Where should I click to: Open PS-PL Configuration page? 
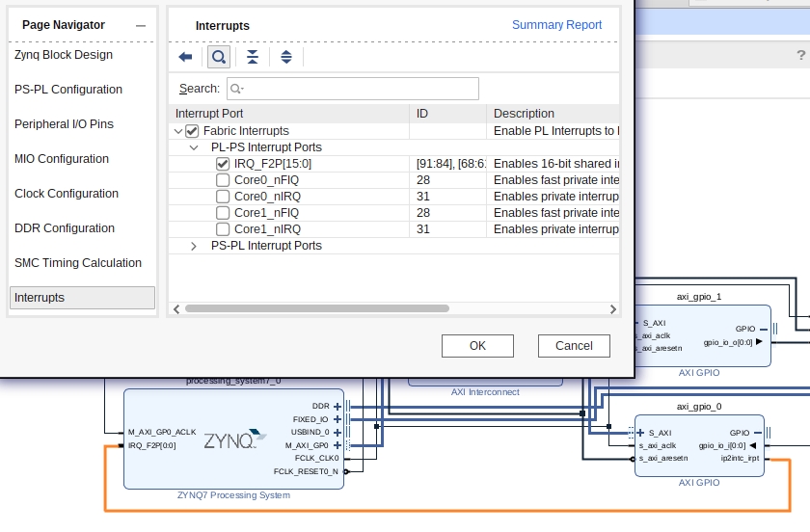[68, 90]
